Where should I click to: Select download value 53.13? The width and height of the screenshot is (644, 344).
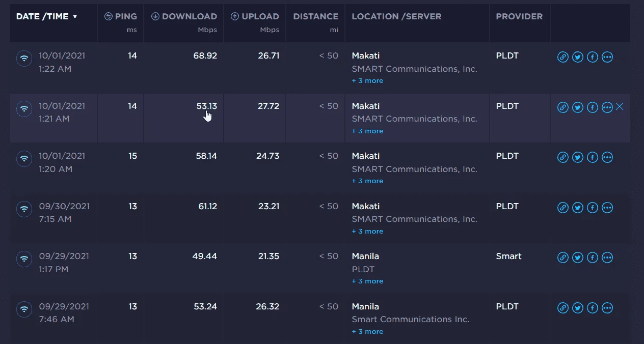click(207, 106)
